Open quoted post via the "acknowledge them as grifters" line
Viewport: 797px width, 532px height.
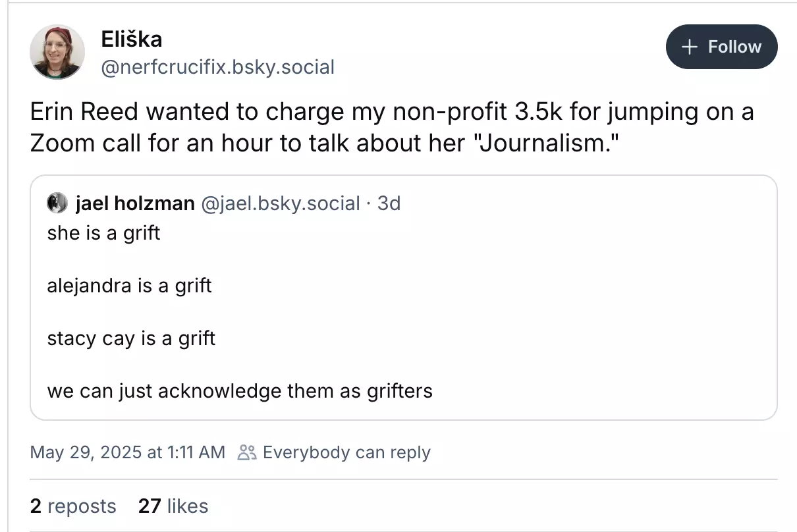(x=240, y=391)
